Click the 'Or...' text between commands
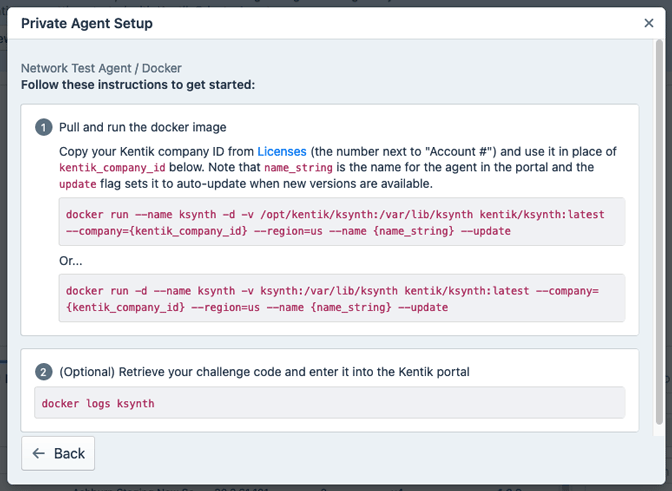672x491 pixels. click(x=73, y=260)
